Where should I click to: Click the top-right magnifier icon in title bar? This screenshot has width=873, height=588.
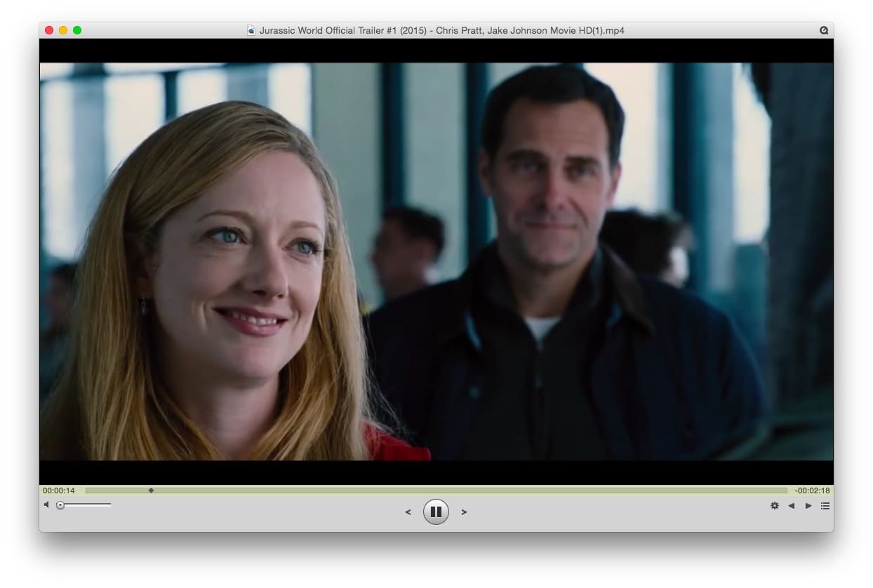[x=824, y=30]
